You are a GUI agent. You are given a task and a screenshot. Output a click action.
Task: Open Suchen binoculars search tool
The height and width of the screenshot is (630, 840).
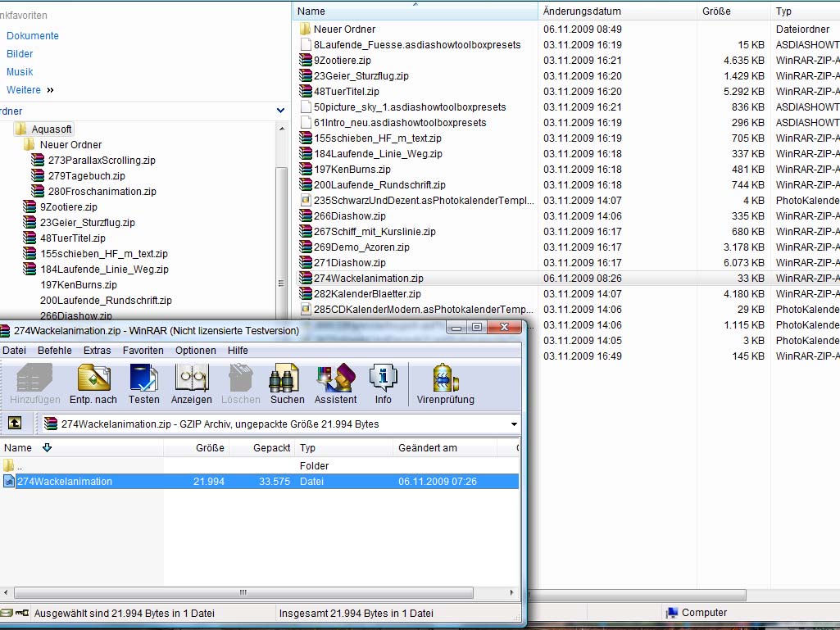click(287, 379)
